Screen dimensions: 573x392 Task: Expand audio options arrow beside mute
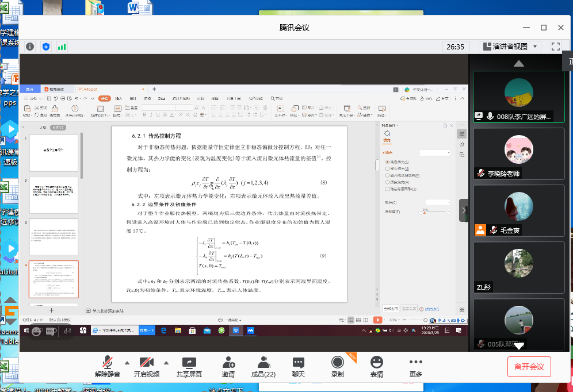[127, 362]
